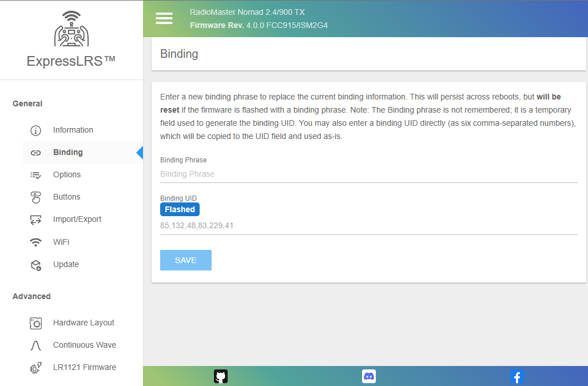
Task: Select the Binding sidebar item
Action: 67,153
